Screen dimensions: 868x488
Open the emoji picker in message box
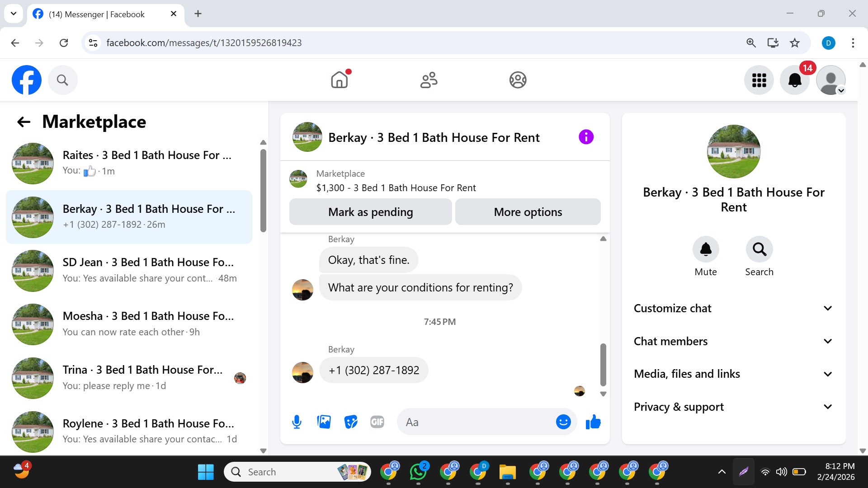tap(563, 422)
